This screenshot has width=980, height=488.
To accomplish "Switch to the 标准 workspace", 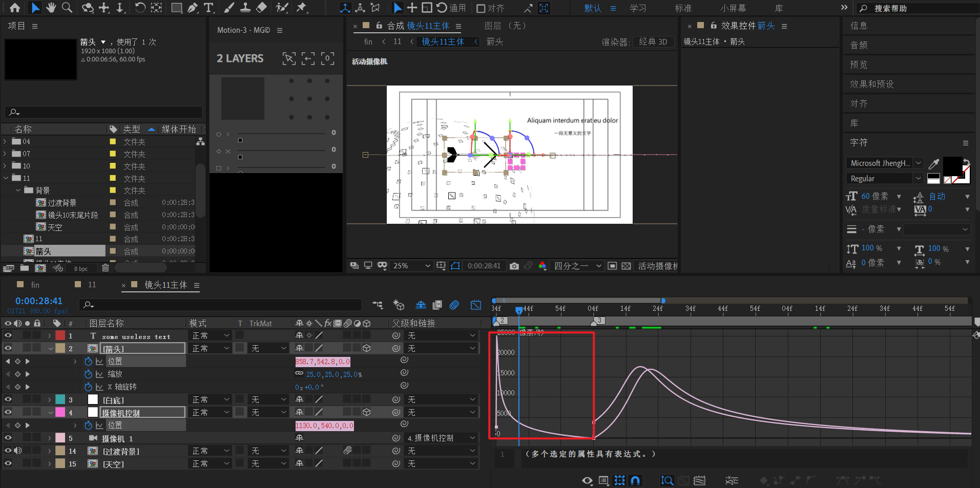I will [683, 8].
